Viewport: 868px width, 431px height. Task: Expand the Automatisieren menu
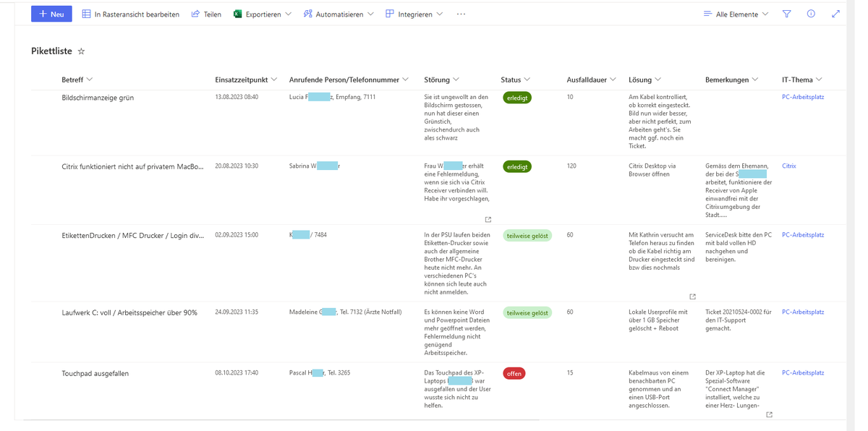point(339,14)
